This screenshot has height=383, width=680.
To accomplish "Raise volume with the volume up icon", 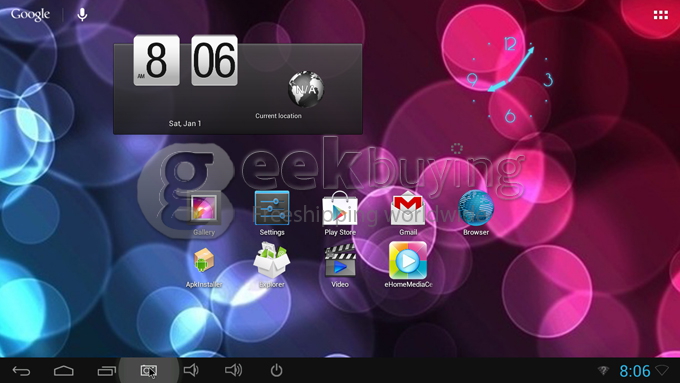I will point(233,370).
